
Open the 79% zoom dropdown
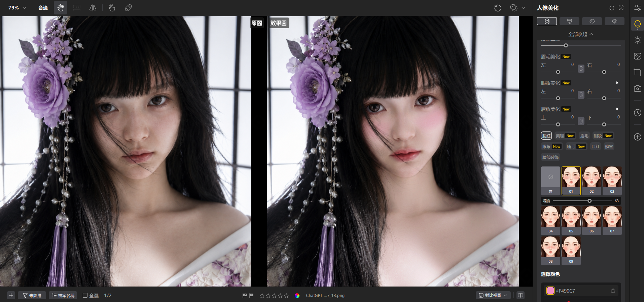click(x=17, y=8)
